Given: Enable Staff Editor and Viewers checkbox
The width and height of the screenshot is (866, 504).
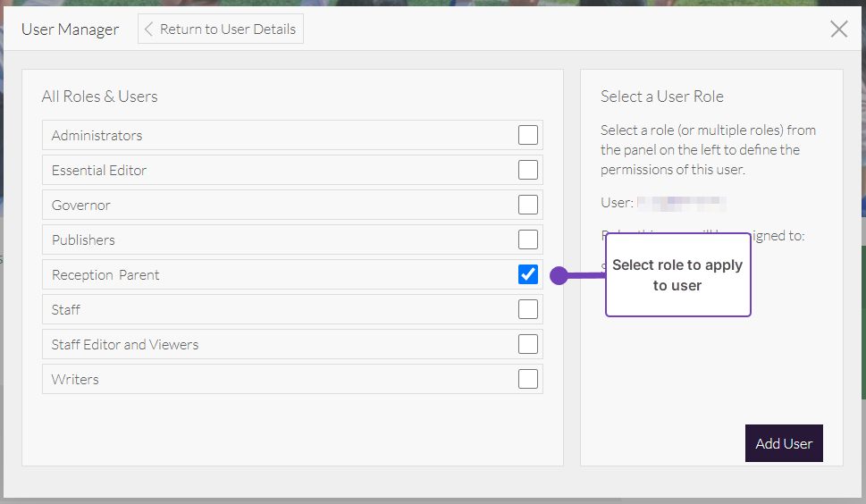Looking at the screenshot, I should pyautogui.click(x=528, y=344).
